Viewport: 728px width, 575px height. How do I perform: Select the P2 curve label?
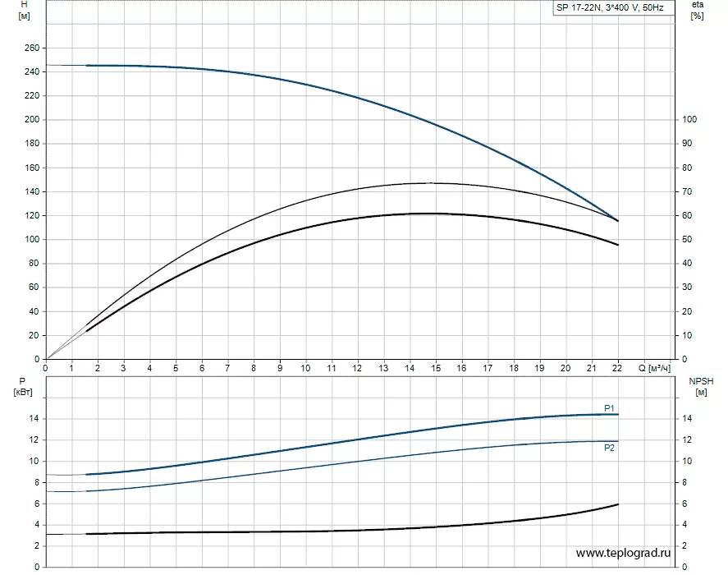click(609, 448)
